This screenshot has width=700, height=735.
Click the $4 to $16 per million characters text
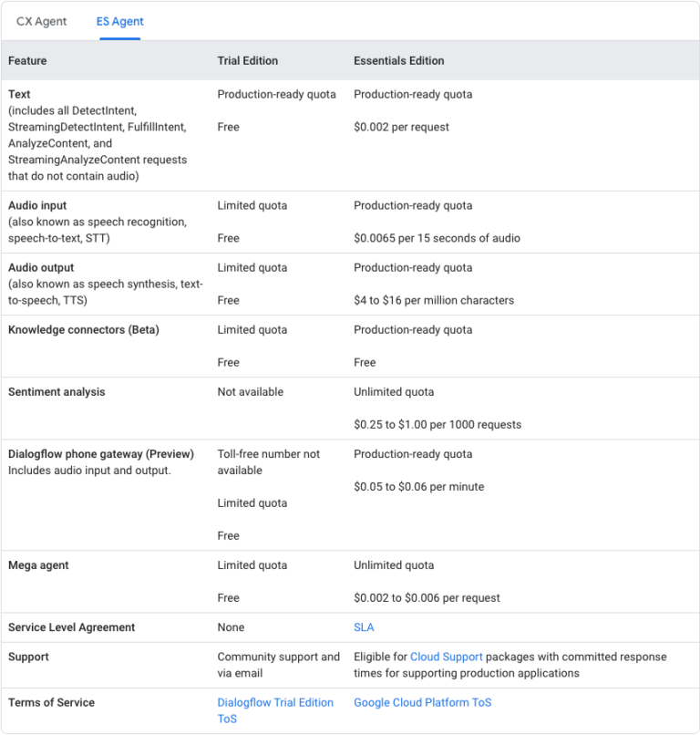(434, 301)
